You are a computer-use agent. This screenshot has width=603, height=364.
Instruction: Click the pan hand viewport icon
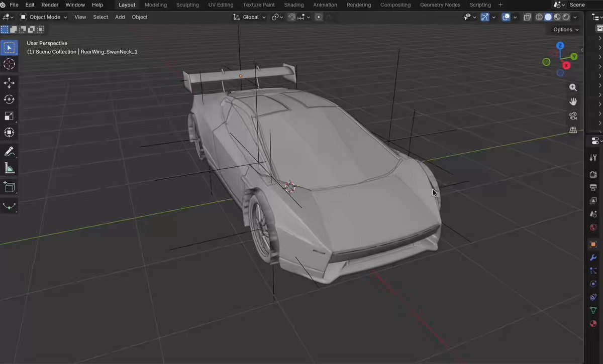(x=573, y=101)
